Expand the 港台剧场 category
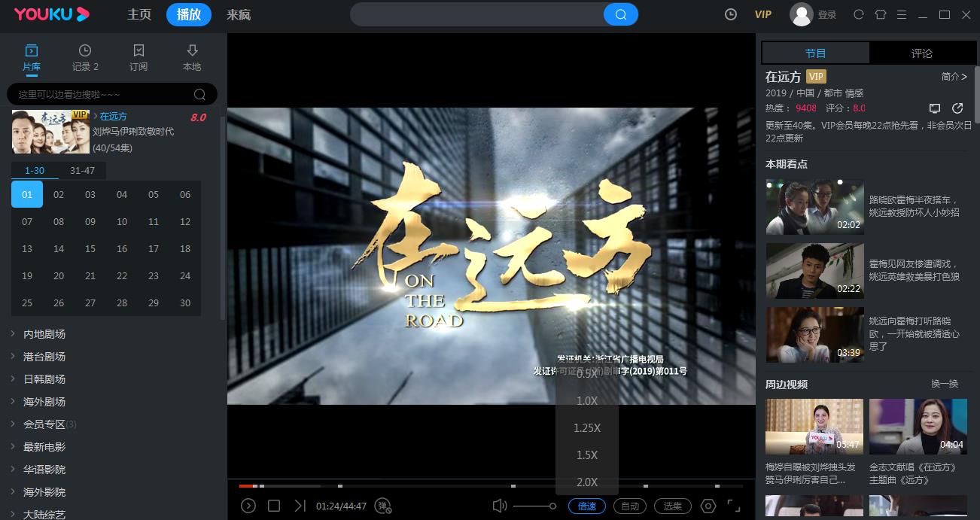The height and width of the screenshot is (520, 980). point(44,356)
